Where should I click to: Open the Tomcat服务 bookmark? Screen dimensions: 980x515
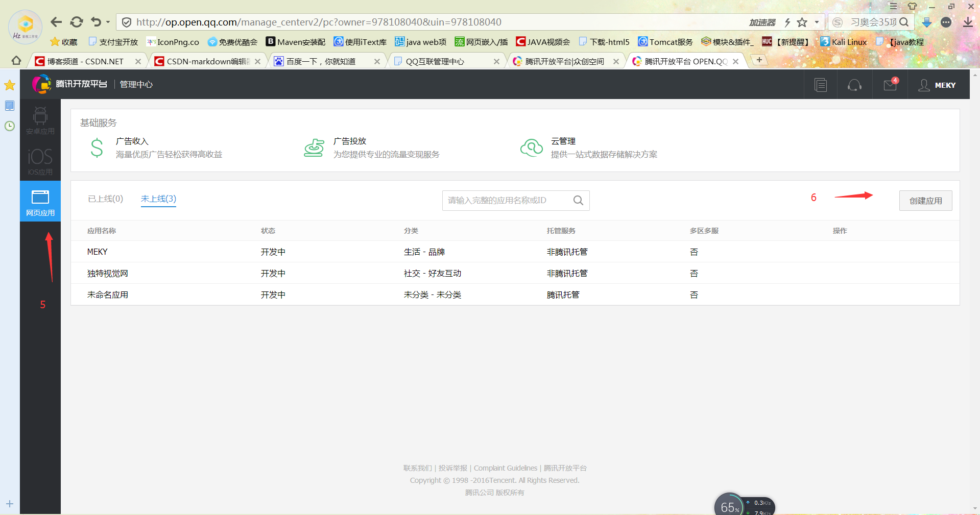pyautogui.click(x=665, y=42)
